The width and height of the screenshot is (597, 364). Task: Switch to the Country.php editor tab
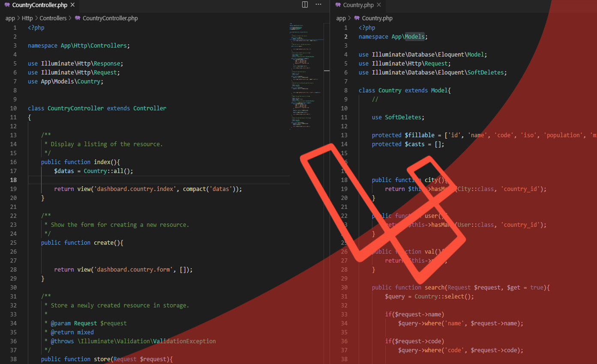(358, 5)
